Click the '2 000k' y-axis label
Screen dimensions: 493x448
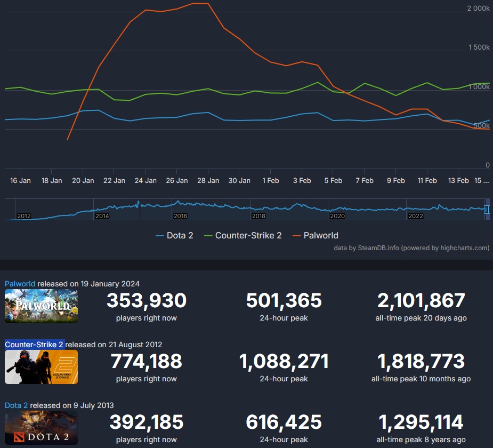478,8
